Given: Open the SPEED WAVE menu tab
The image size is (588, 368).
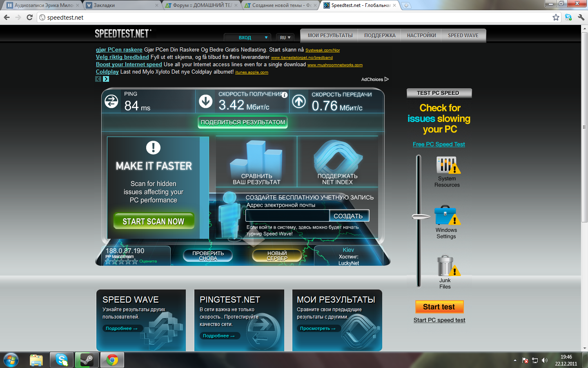Looking at the screenshot, I should click(463, 36).
